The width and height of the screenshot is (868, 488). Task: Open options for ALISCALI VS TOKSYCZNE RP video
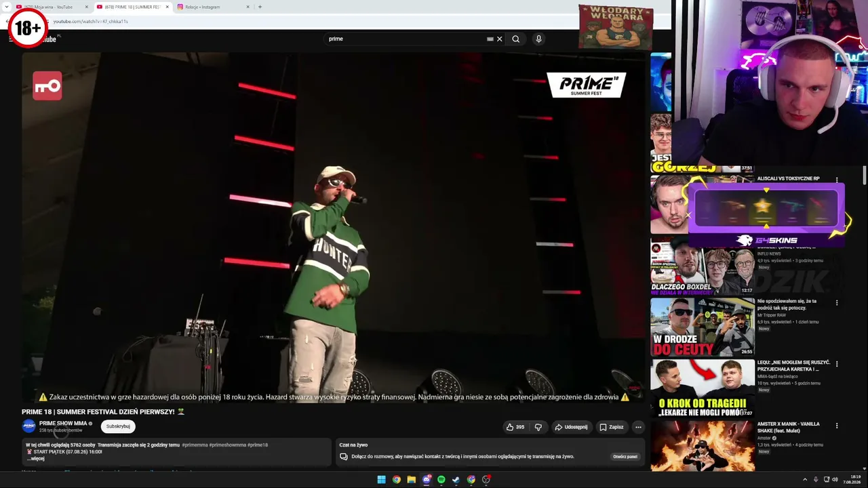pyautogui.click(x=837, y=180)
